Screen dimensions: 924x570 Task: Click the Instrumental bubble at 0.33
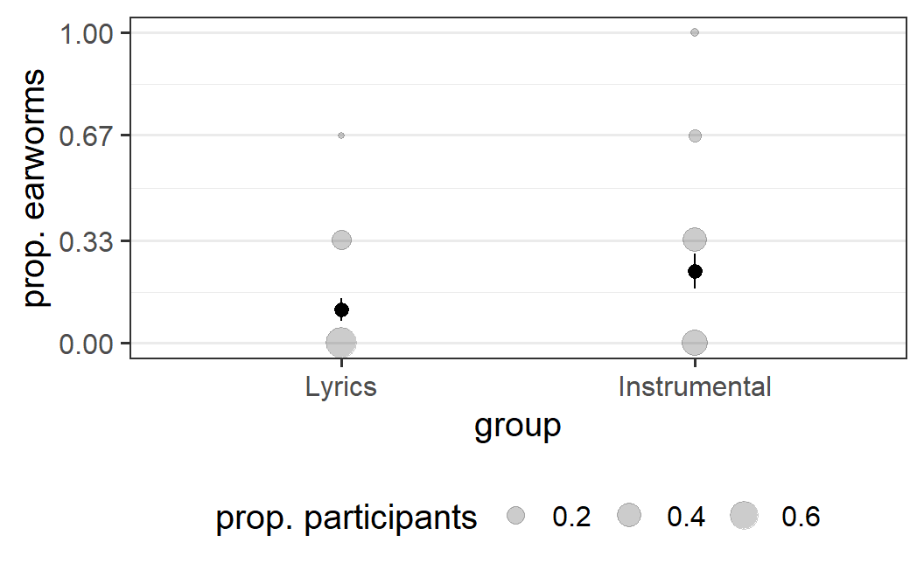pos(695,240)
